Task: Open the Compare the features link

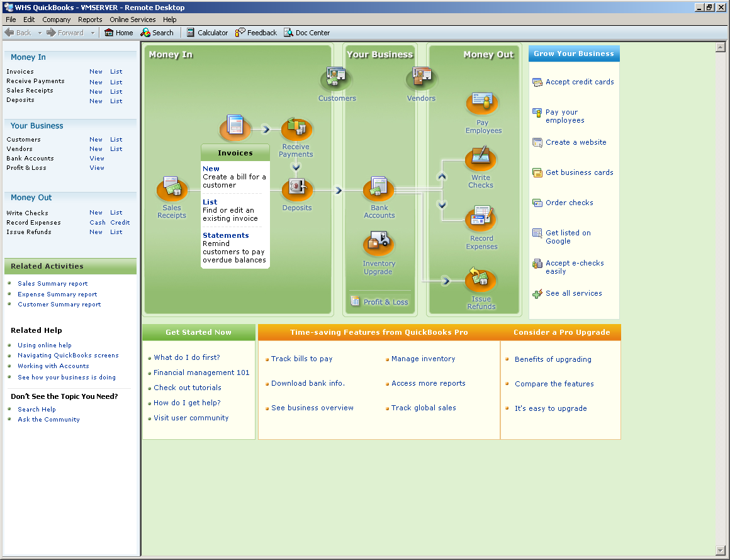Action: point(554,384)
